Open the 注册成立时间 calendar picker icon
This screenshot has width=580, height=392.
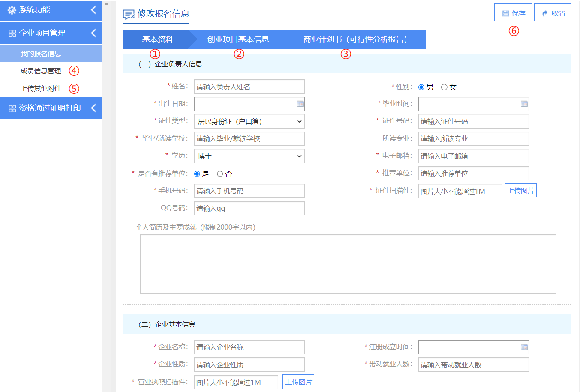[x=524, y=347]
